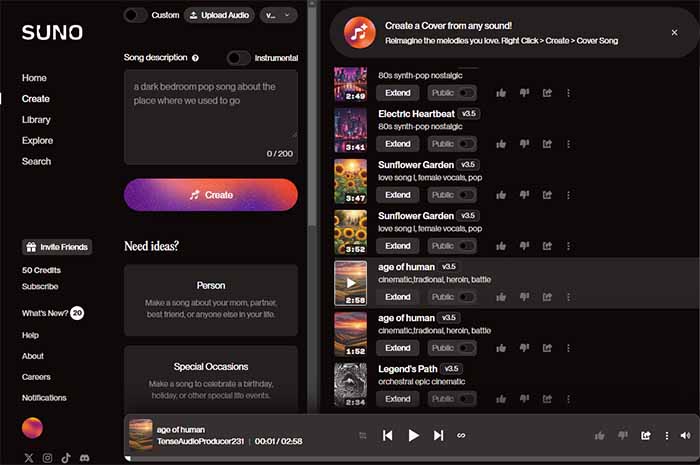The width and height of the screenshot is (700, 465).
Task: Dislike the Sunflower Garden 3:47 song
Action: tap(524, 195)
